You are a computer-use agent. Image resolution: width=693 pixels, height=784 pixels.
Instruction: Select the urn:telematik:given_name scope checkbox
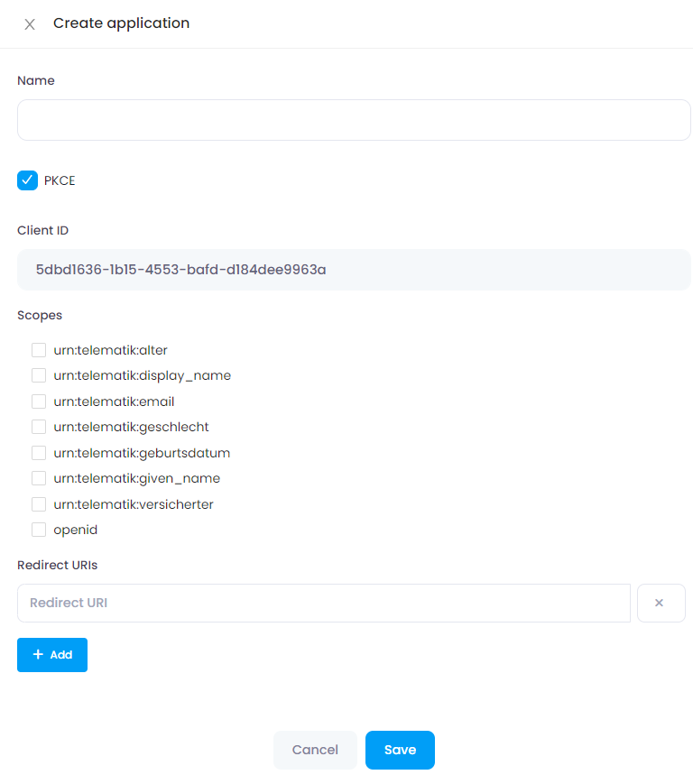(39, 478)
